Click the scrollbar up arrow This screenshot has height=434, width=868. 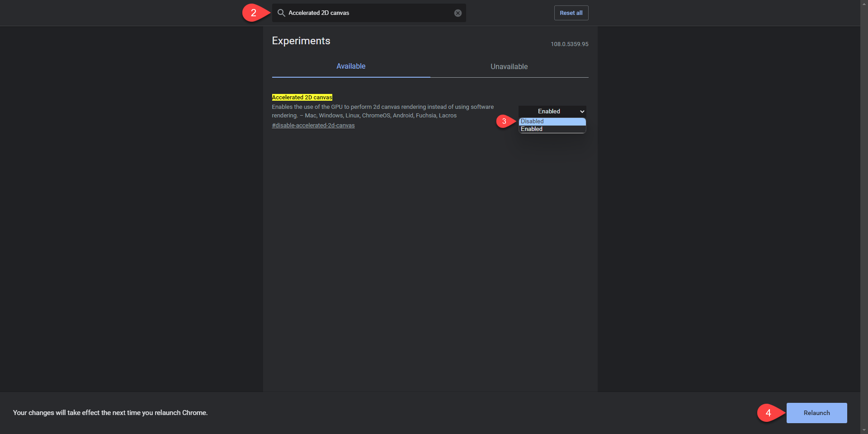[864, 3]
